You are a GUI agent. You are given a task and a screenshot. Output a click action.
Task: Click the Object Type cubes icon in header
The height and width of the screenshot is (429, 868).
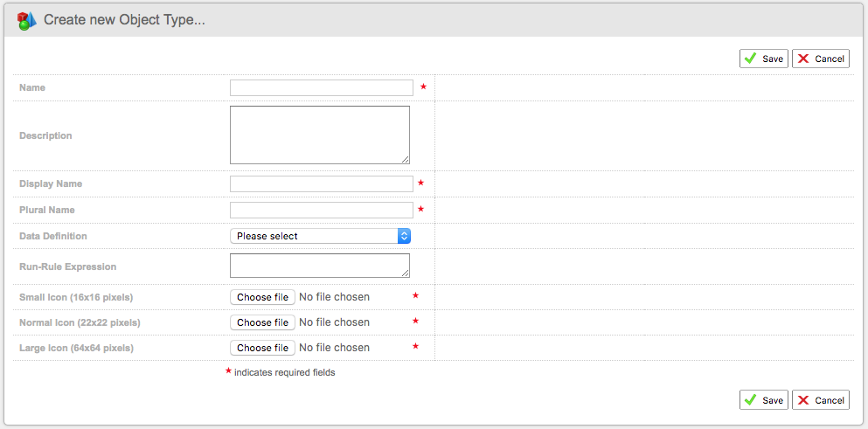27,19
